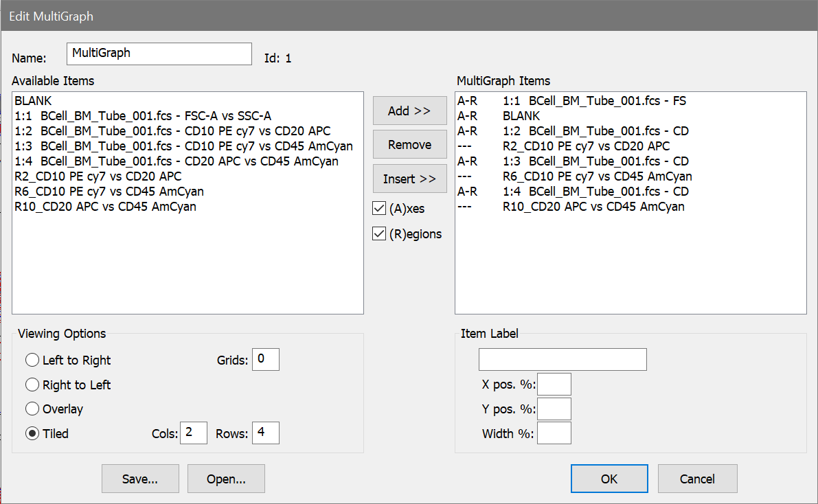The image size is (818, 504).
Task: Uncheck the (R)egions checkbox
Action: [378, 234]
